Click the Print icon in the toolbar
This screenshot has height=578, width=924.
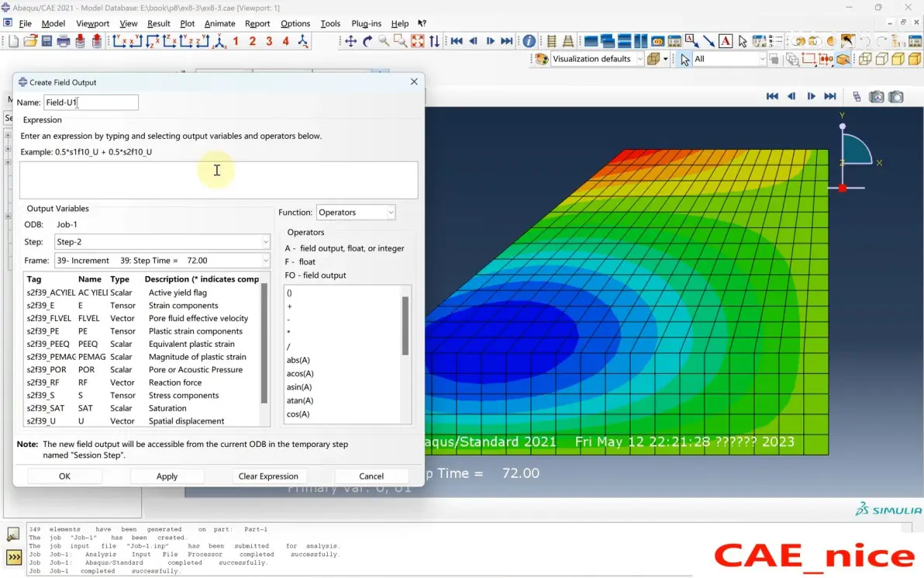click(x=63, y=41)
